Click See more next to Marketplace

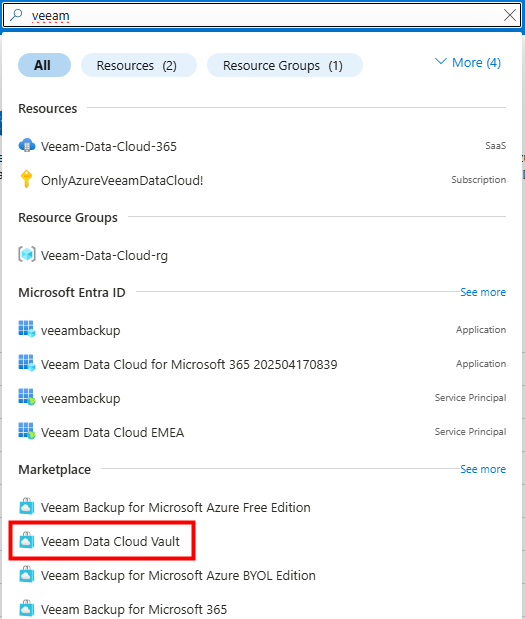(483, 469)
